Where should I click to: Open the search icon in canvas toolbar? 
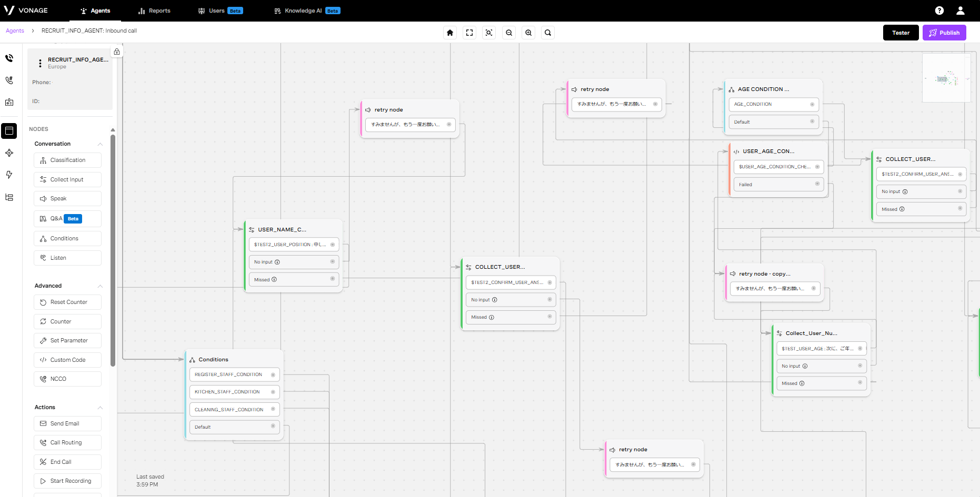pyautogui.click(x=548, y=33)
